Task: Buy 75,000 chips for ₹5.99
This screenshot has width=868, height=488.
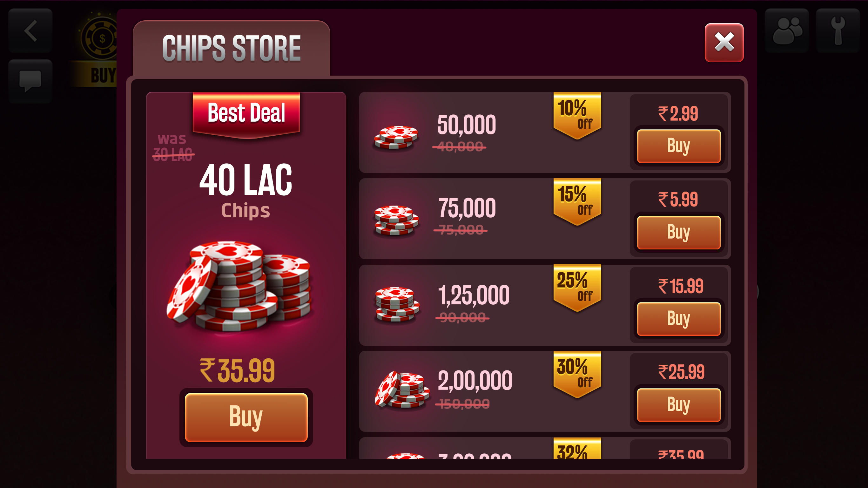Action: 679,232
